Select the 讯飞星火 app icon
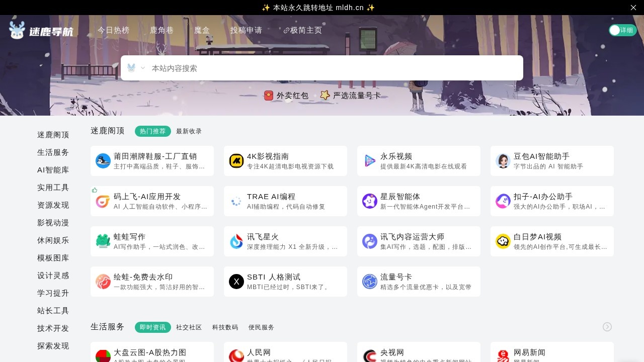 tap(236, 241)
